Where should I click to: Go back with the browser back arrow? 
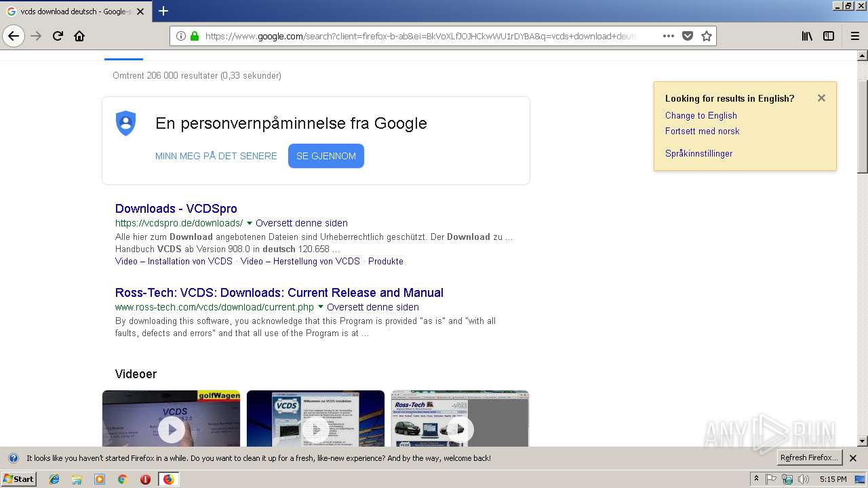point(14,36)
